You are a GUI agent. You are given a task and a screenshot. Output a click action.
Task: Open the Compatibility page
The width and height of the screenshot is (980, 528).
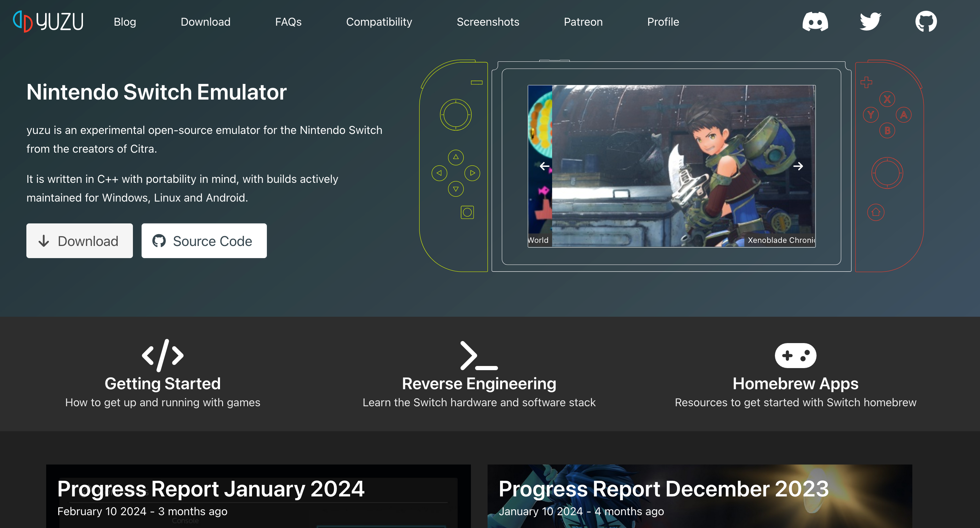pyautogui.click(x=379, y=22)
